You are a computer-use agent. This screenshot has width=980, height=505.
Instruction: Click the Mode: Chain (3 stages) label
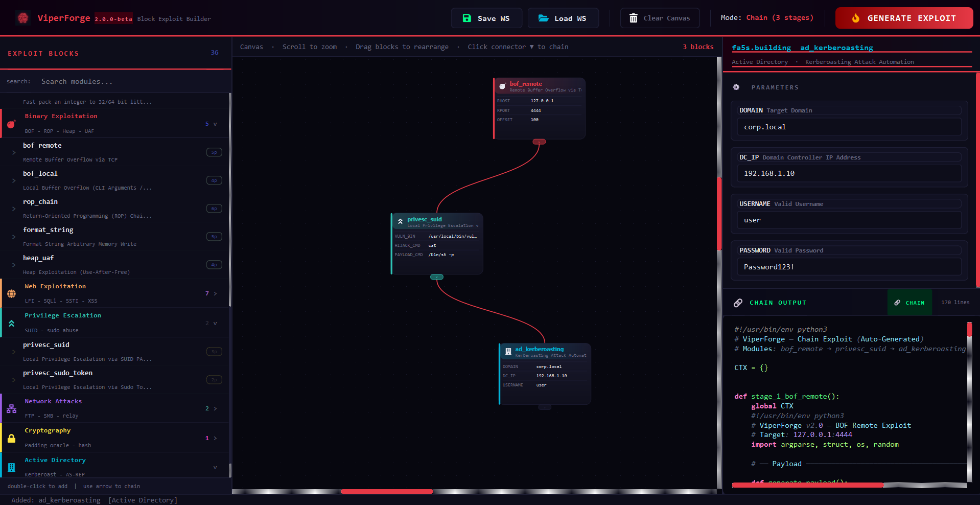pyautogui.click(x=767, y=17)
